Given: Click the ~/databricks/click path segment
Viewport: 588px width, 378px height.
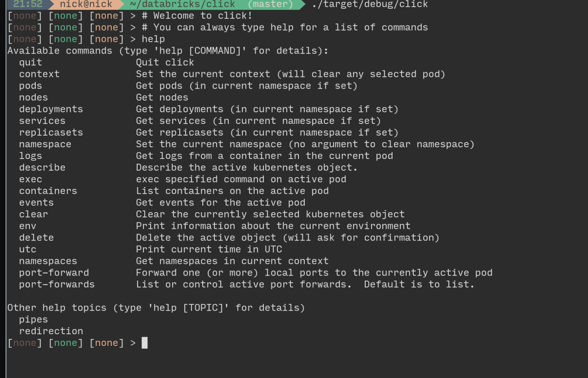Looking at the screenshot, I should coord(182,4).
